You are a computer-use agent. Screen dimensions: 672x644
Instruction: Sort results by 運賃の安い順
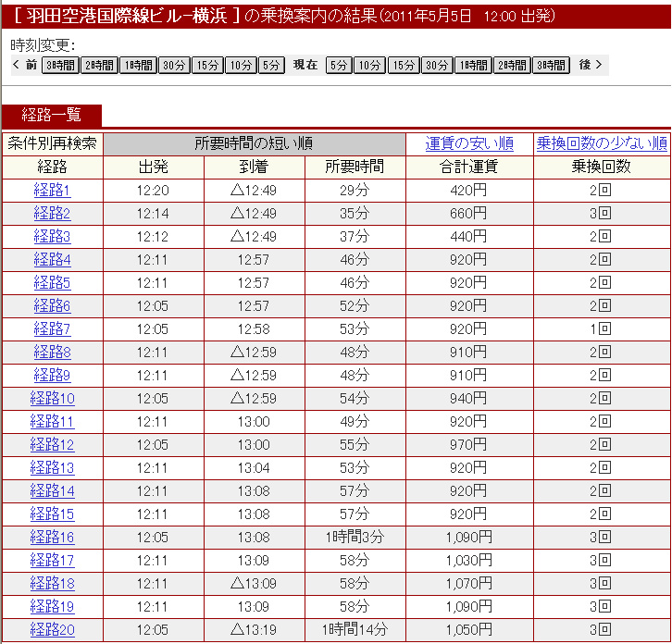[469, 143]
